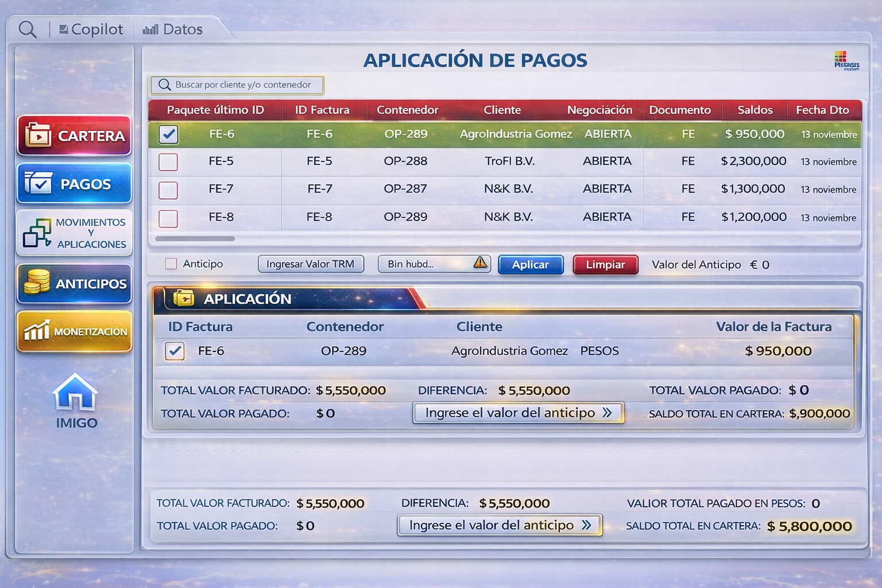Select the MONETIZACIÓN sidebar icon
The height and width of the screenshot is (588, 882).
tap(74, 331)
